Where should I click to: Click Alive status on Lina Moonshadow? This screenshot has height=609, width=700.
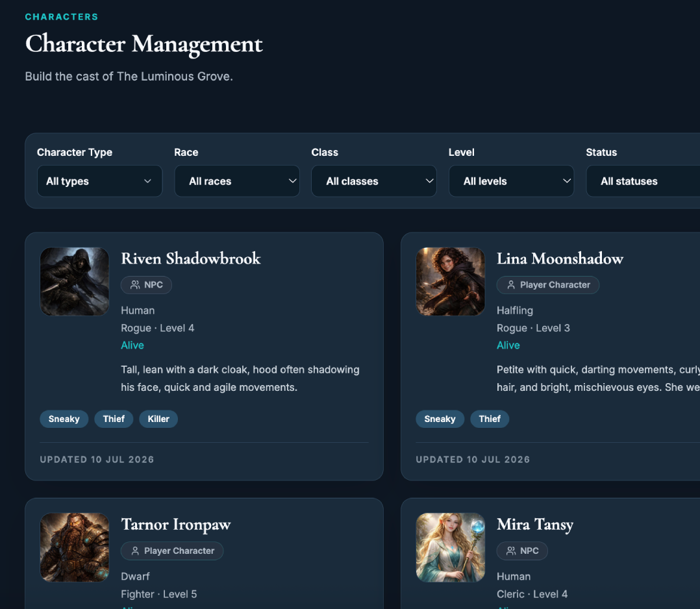(x=508, y=345)
